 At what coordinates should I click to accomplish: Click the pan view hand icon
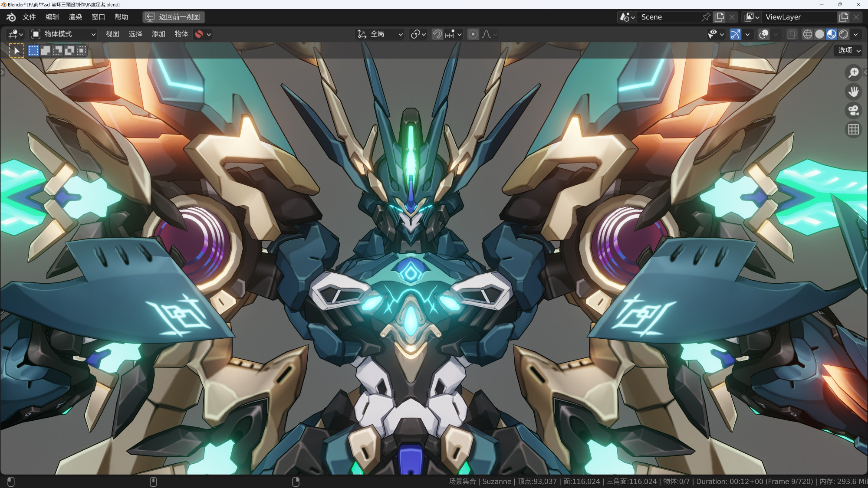(853, 92)
